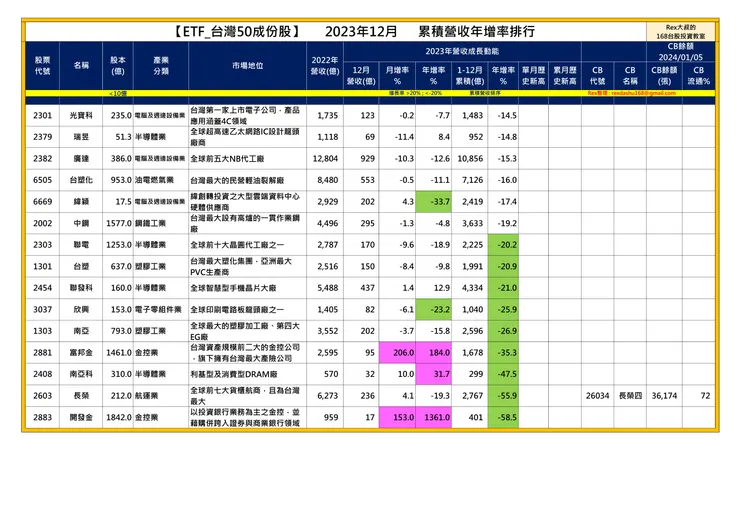This screenshot has width=740, height=523.
Task: Click CB code 26034 cell
Action: pos(597,396)
